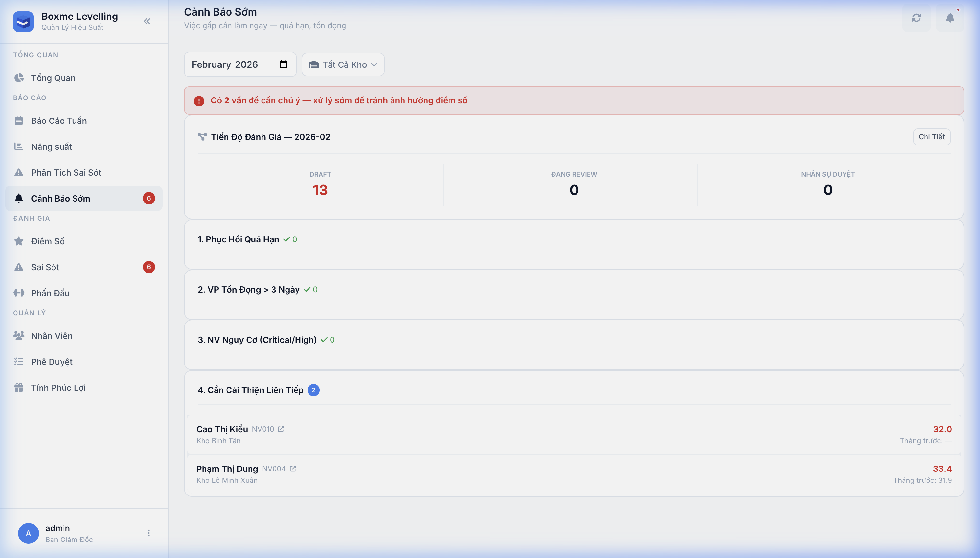Select Điểm Số in the sidebar
The width and height of the screenshot is (980, 558).
click(x=48, y=241)
